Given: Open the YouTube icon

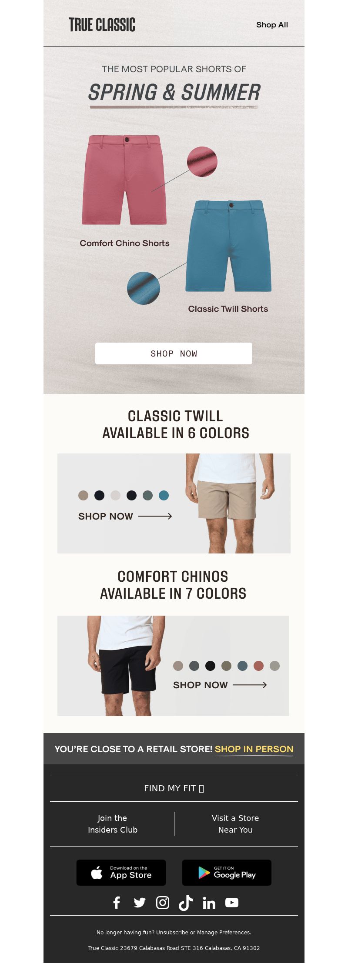Looking at the screenshot, I should coord(232,903).
